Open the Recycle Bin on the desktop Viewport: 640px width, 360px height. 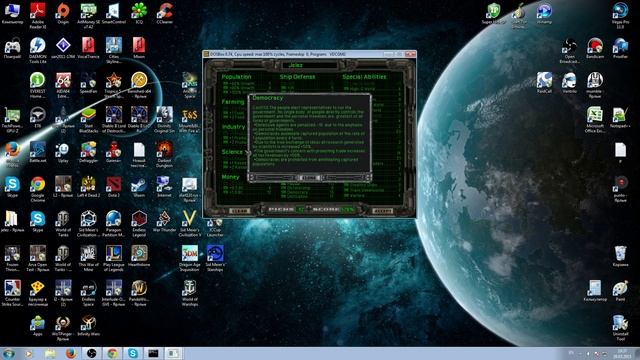(620, 256)
